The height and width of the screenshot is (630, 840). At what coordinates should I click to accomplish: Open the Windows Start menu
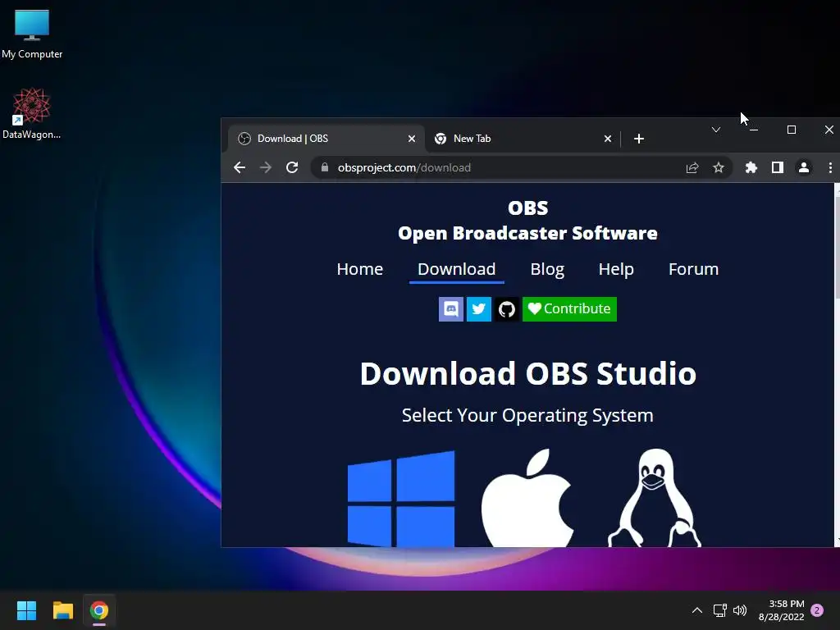tap(26, 610)
